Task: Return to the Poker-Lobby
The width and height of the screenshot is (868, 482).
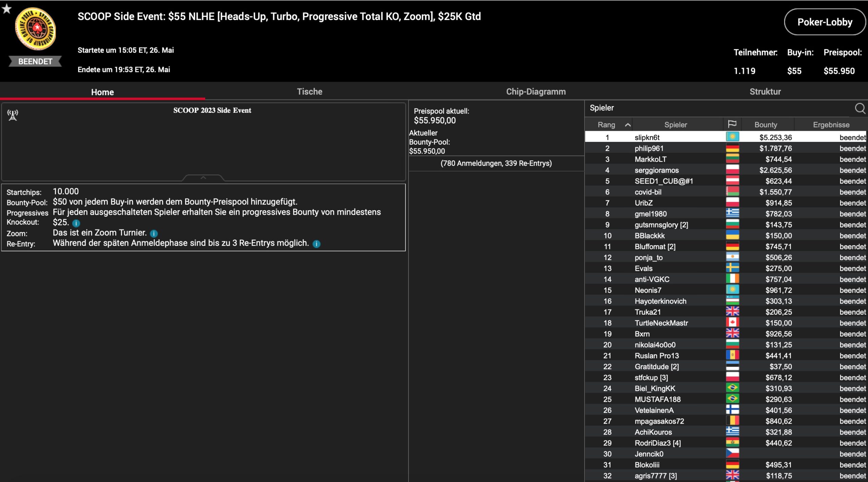Action: [825, 22]
